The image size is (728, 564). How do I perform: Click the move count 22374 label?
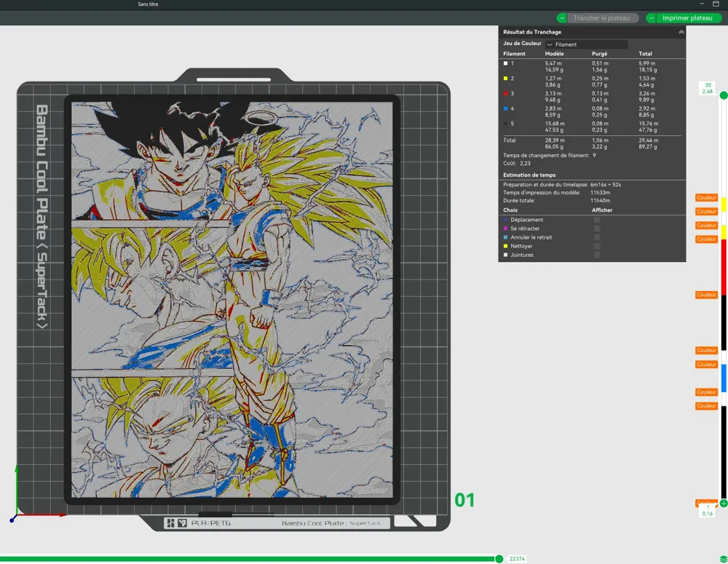[x=517, y=559]
